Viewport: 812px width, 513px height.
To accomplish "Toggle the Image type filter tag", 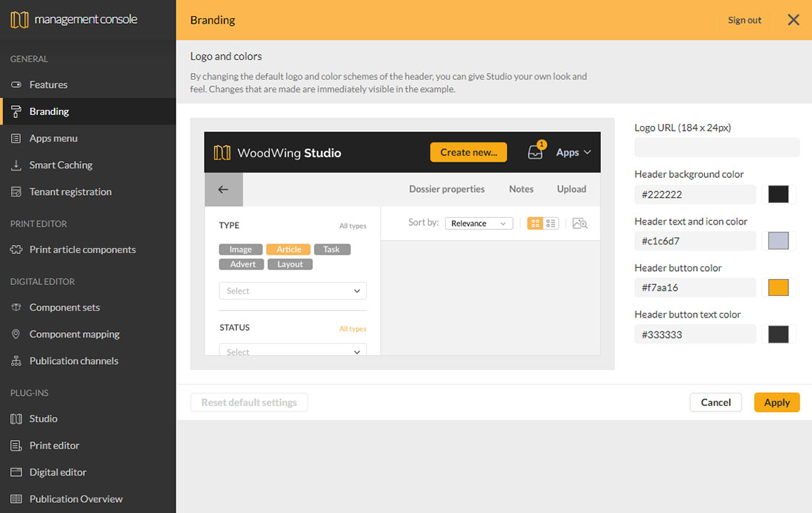I will coord(241,249).
